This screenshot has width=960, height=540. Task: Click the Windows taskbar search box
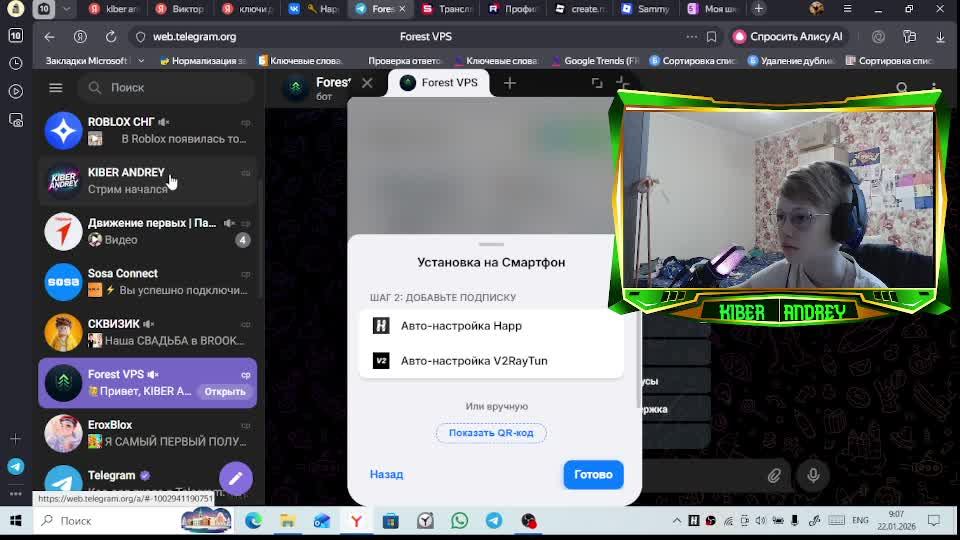click(x=133, y=520)
